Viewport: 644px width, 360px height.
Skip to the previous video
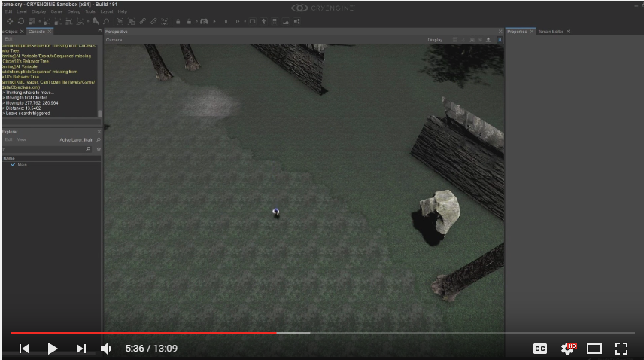tap(24, 349)
